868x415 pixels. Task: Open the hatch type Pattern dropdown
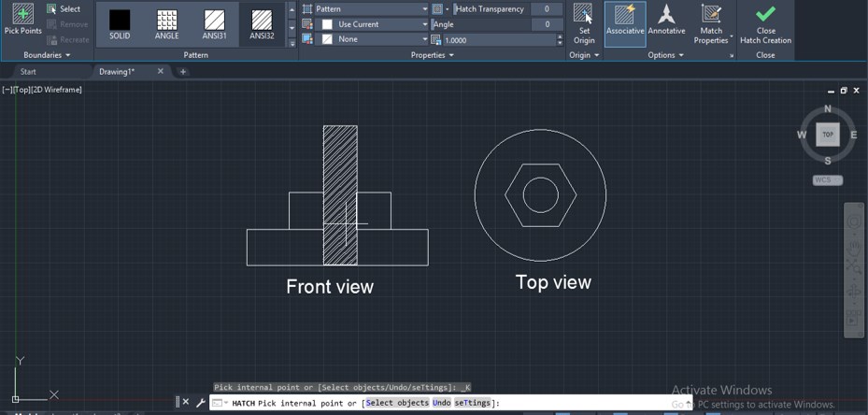(x=372, y=8)
